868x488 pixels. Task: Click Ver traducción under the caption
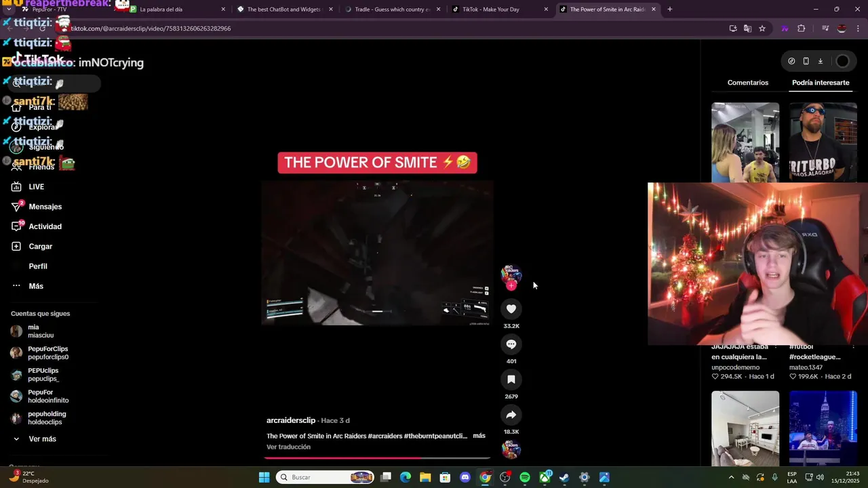click(x=288, y=447)
